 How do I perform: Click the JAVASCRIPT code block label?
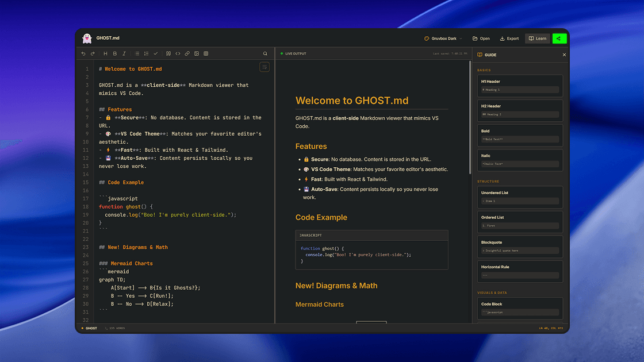(310, 236)
